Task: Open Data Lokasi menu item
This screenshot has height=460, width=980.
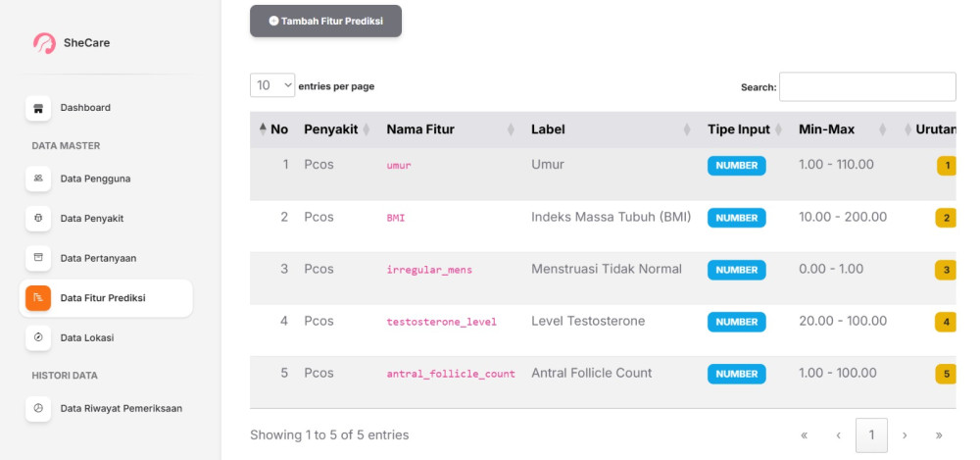Action: pyautogui.click(x=87, y=337)
